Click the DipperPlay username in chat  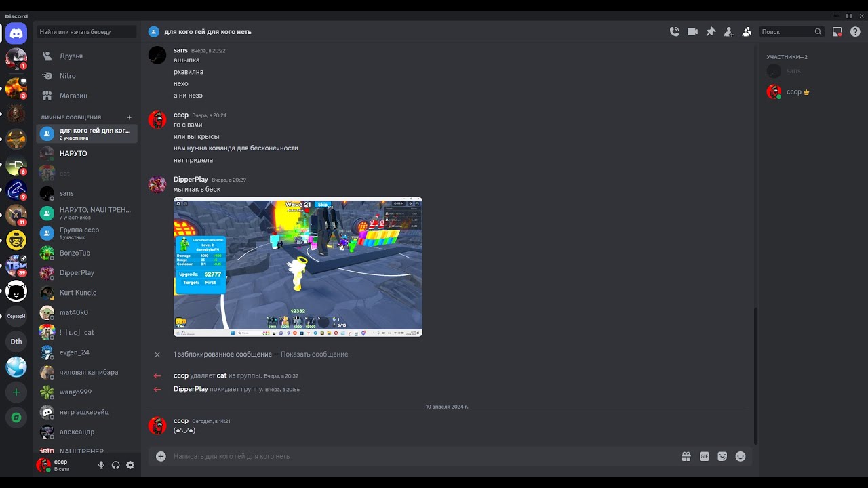coord(191,180)
